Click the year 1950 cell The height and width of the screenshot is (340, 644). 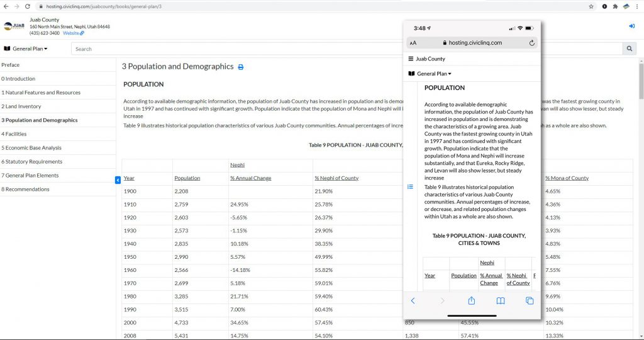pyautogui.click(x=130, y=257)
